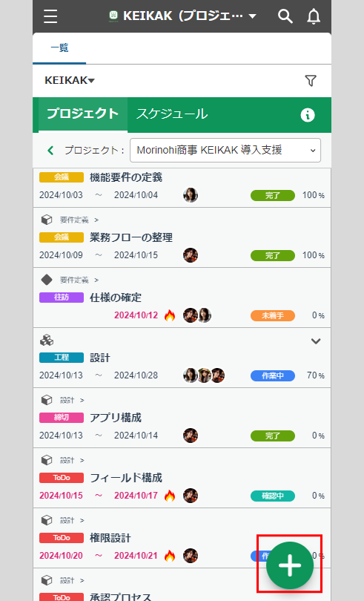Click the diamond milestone icon above 仕様の確定
Screen dimensions: 364x601
tap(47, 280)
